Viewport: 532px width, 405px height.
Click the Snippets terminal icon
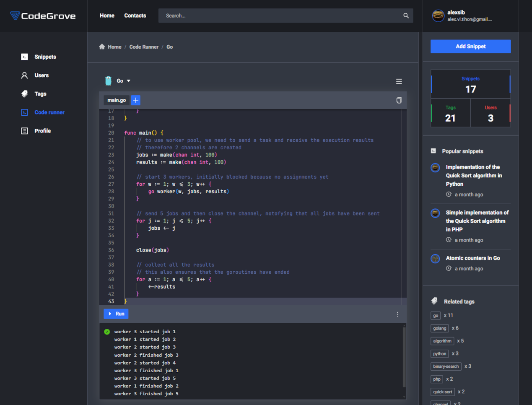pos(24,57)
